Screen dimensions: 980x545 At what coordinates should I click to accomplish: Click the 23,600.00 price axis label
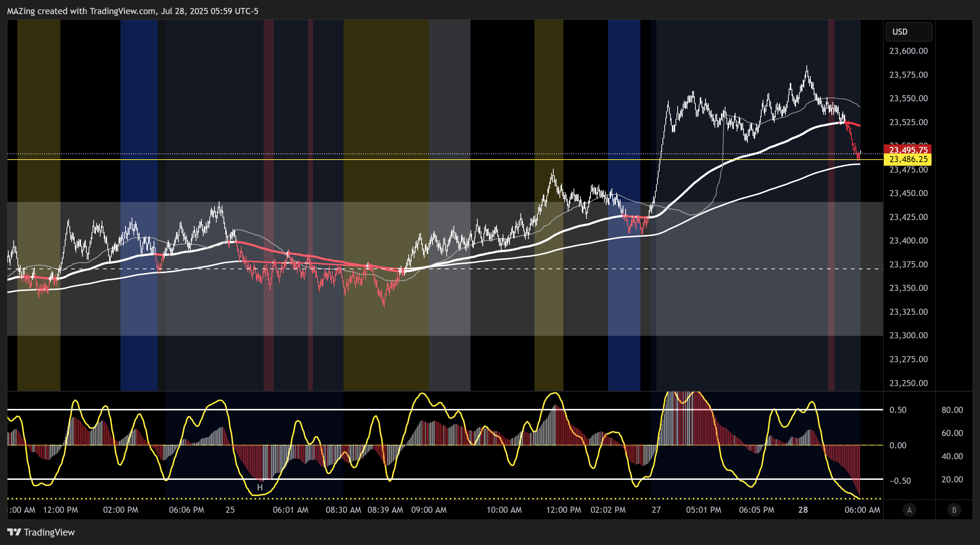coord(908,51)
